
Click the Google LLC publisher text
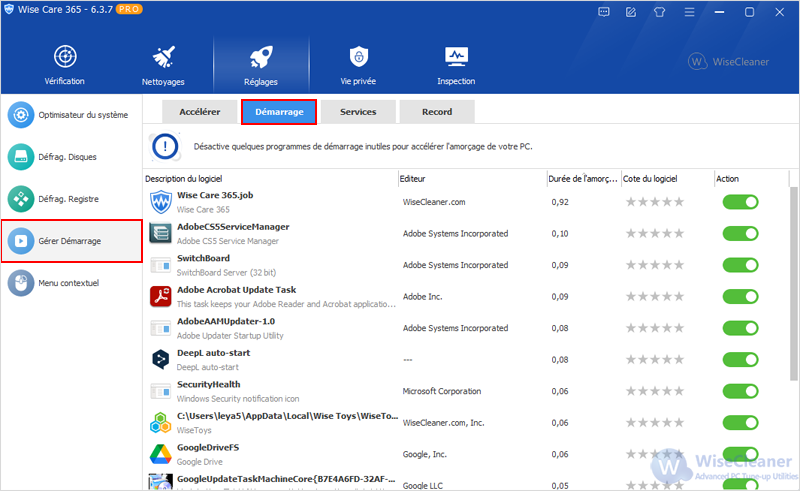pos(422,486)
